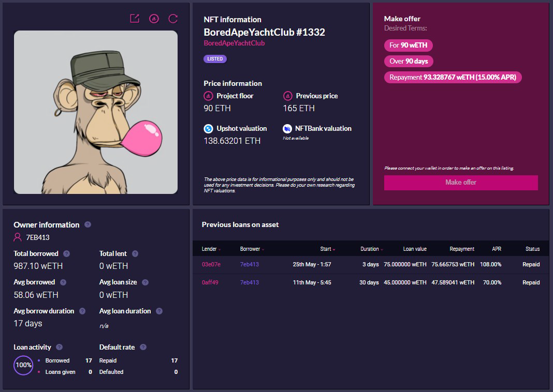Click the 58.06 wETH avg borrowed value

[x=36, y=295]
